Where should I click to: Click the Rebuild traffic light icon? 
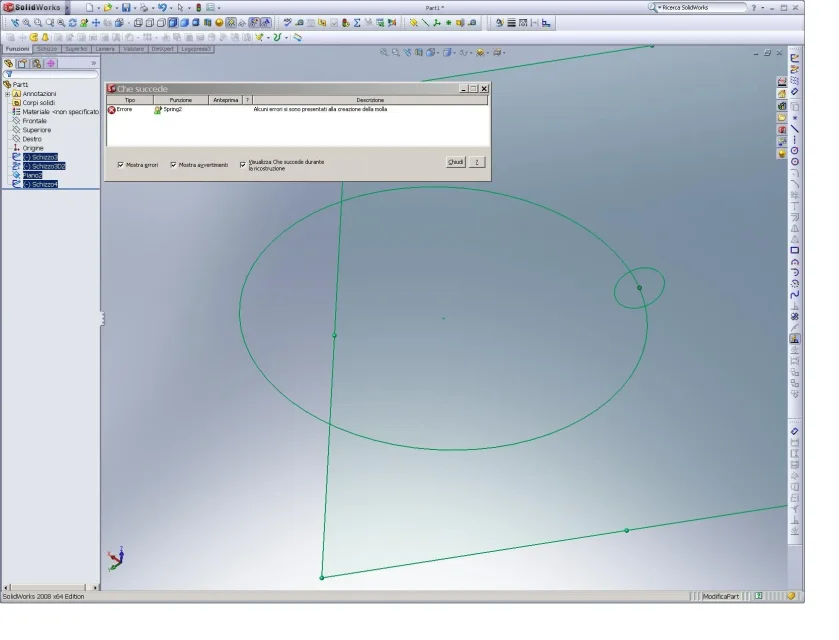coord(199,7)
